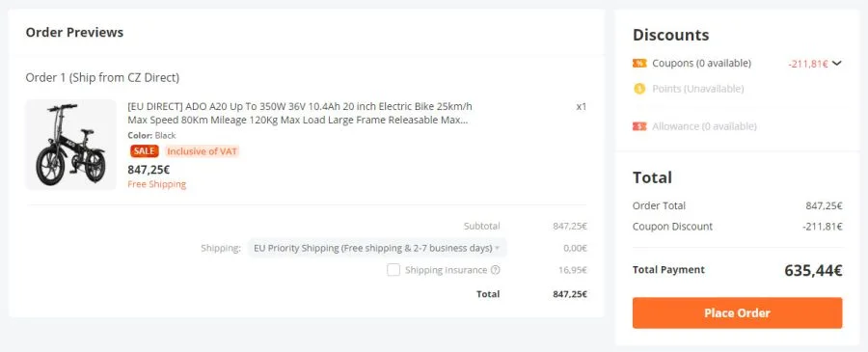Click the Total Payment amount 635,44€

point(813,270)
